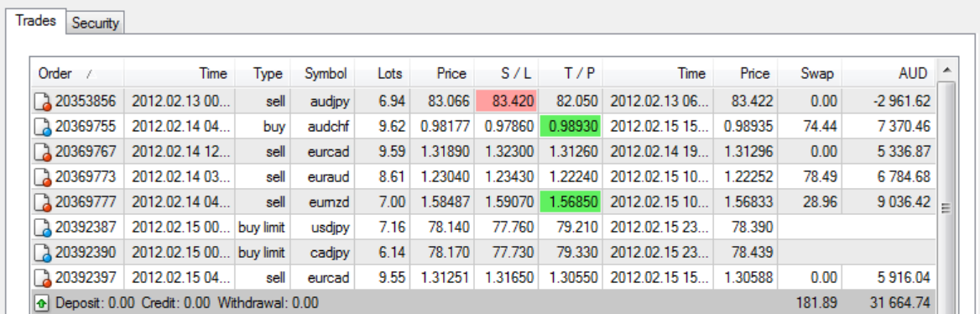The height and width of the screenshot is (314, 980).
Task: Click the profit value 9 036.42
Action: coord(904,202)
